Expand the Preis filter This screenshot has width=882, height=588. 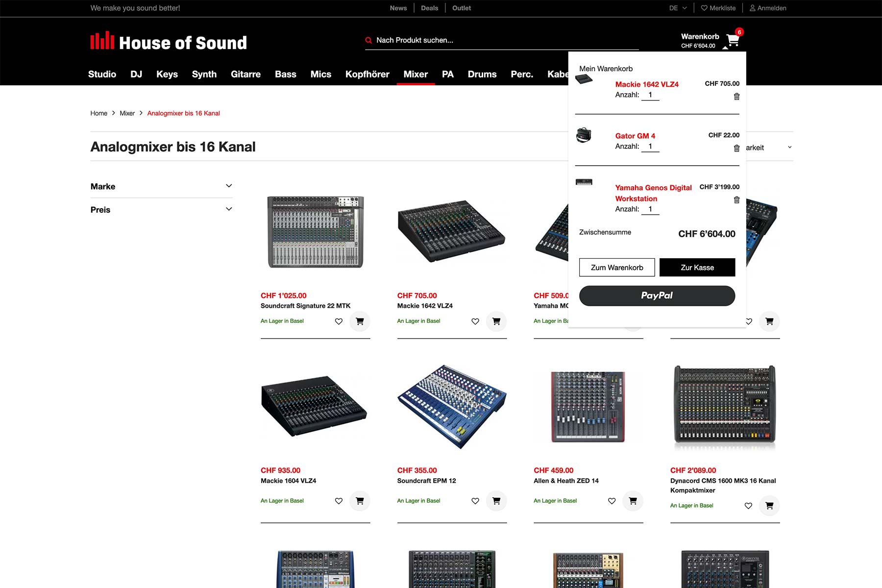coord(161,210)
